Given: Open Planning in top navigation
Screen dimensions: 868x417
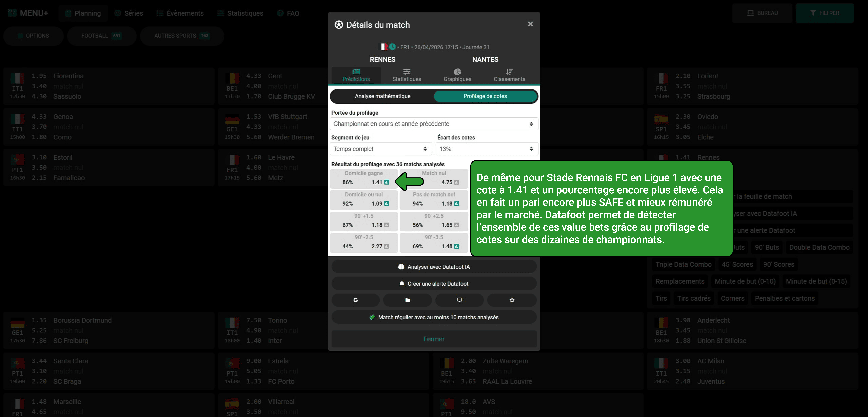Looking at the screenshot, I should coord(83,13).
